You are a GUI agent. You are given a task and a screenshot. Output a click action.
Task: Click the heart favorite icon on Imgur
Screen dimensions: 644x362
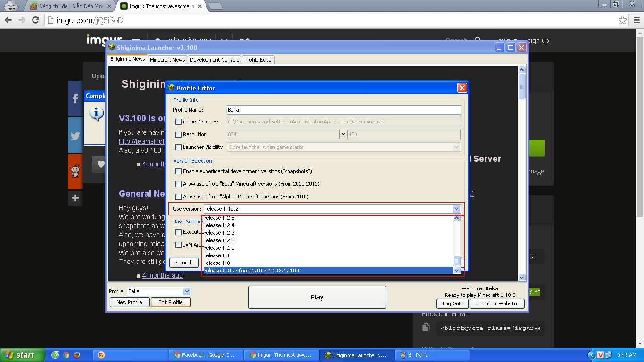100,164
